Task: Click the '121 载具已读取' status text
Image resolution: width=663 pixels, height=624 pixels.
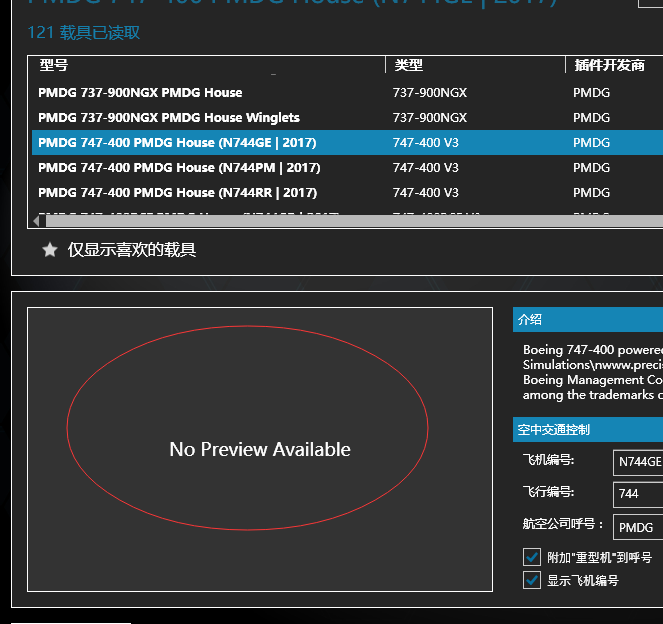Action: 83,33
